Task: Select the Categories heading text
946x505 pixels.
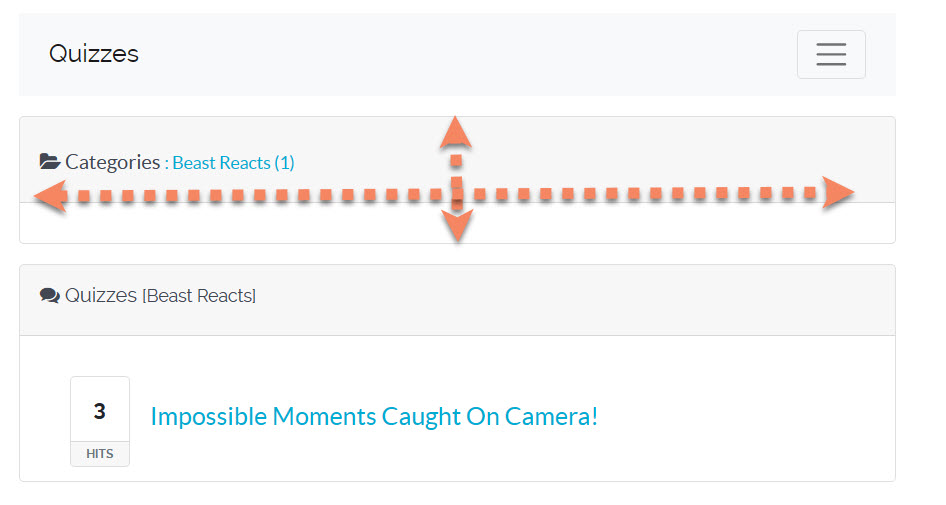Action: (112, 162)
